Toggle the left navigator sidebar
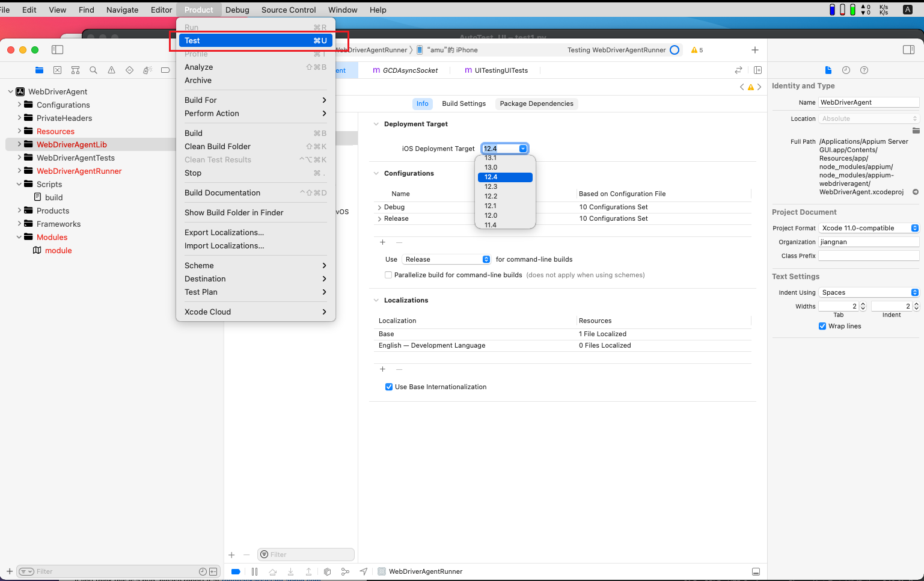Viewport: 924px width, 581px height. point(57,50)
